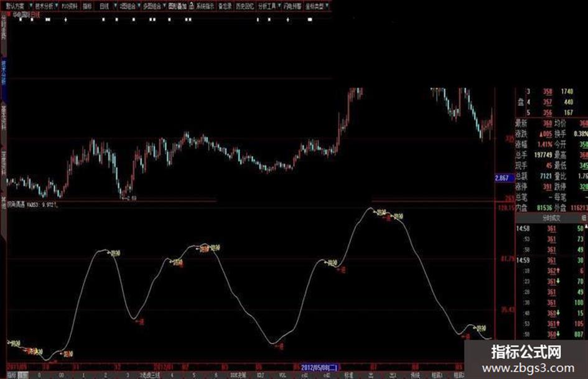Click the 系统指示 toolbar button
Screen dimensions: 588x379
[x=205, y=6]
